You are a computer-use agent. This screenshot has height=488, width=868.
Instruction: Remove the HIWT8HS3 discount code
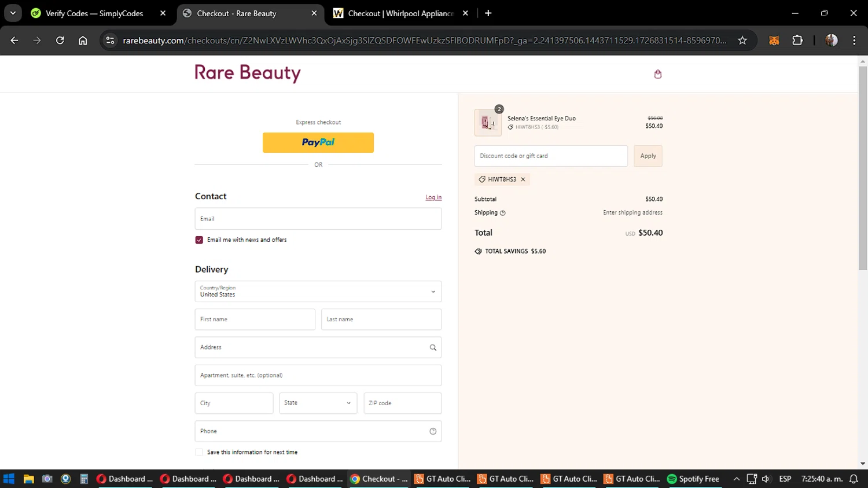pos(523,179)
